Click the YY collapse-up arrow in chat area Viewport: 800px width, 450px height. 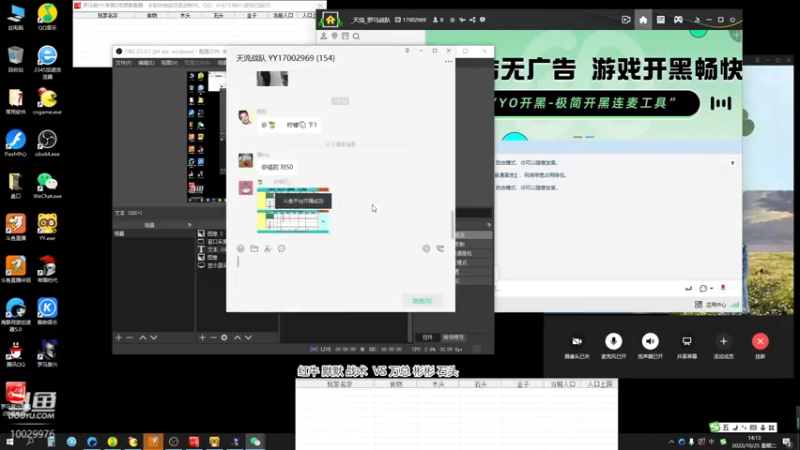(732, 163)
